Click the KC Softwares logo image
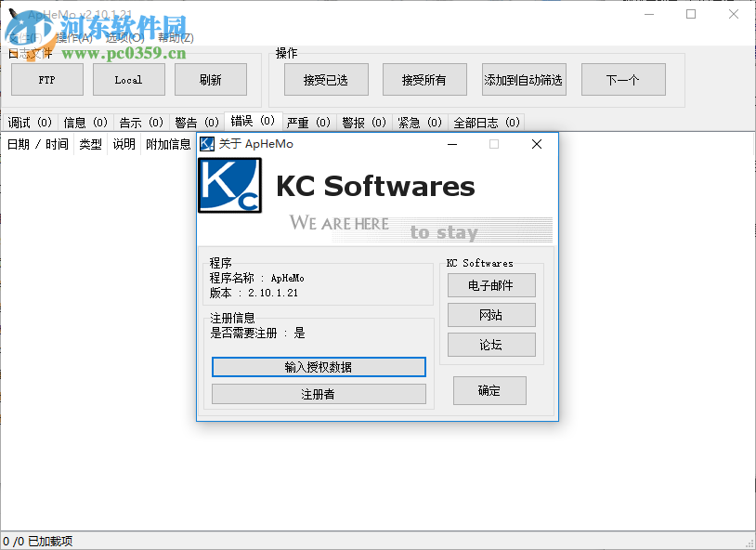The width and height of the screenshot is (756, 550). 230,186
